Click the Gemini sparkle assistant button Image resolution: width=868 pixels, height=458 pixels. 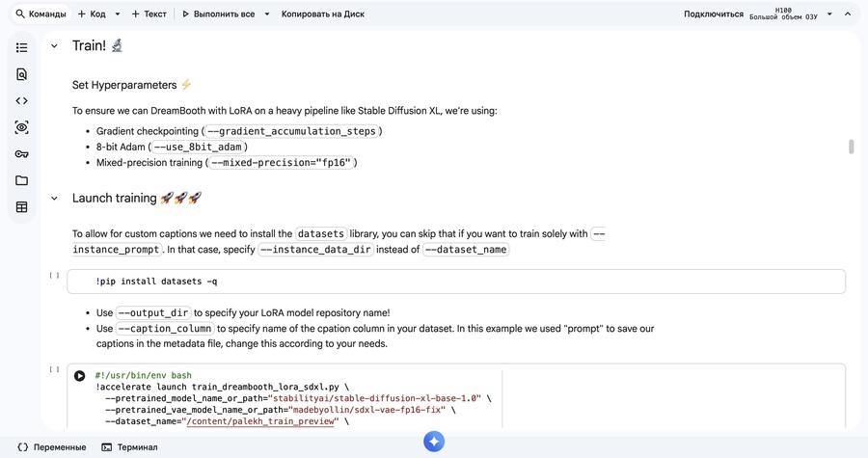434,442
